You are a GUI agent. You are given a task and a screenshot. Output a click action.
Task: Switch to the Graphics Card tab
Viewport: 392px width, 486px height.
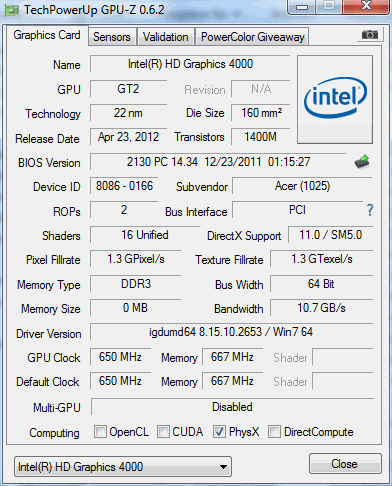coord(47,35)
